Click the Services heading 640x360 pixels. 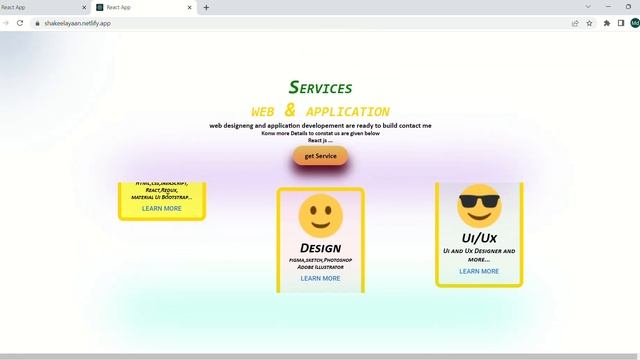point(320,87)
